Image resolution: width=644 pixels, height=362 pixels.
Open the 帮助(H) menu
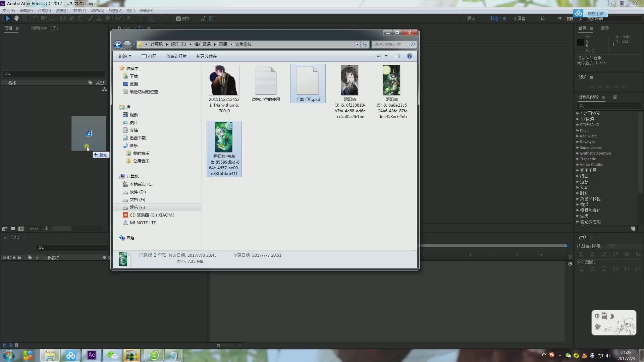pos(147,10)
